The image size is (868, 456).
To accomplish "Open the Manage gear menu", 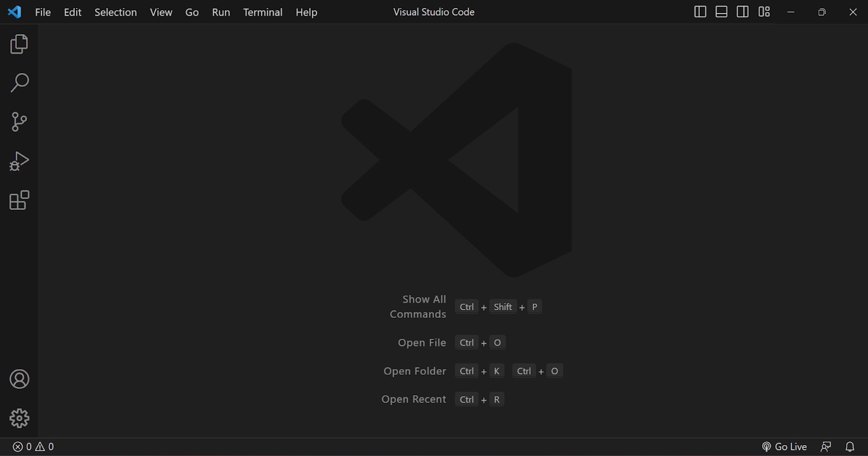I will pos(20,418).
